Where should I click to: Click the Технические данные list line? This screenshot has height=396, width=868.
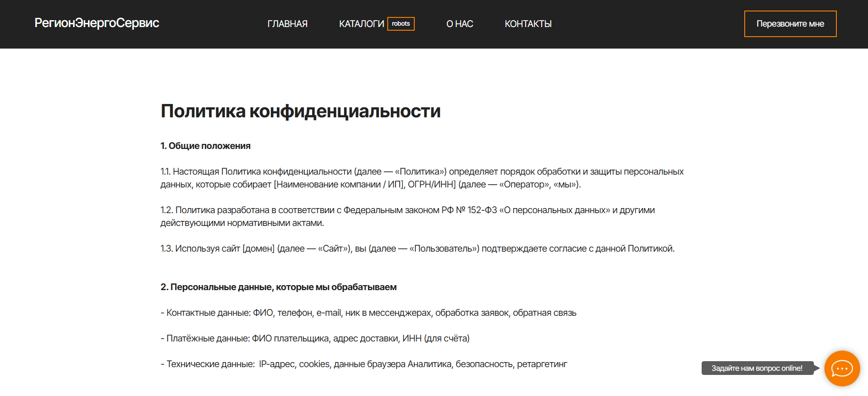point(363,364)
